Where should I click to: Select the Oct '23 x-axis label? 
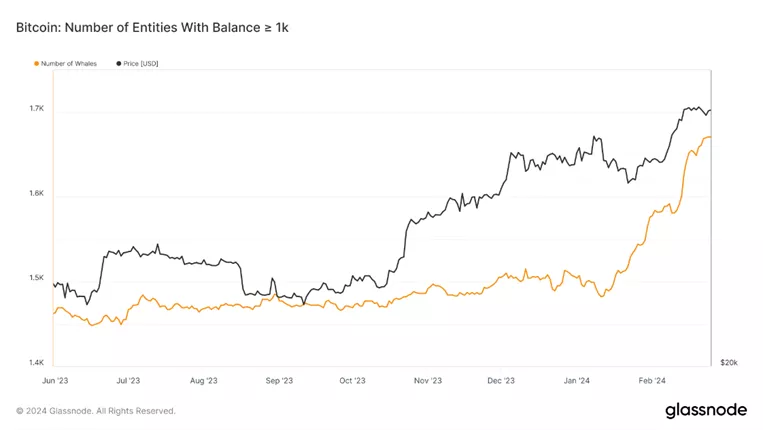(352, 380)
